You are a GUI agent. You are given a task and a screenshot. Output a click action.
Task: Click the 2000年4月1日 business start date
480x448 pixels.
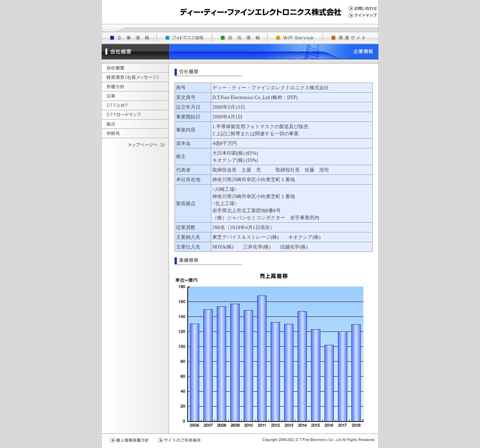pos(227,117)
